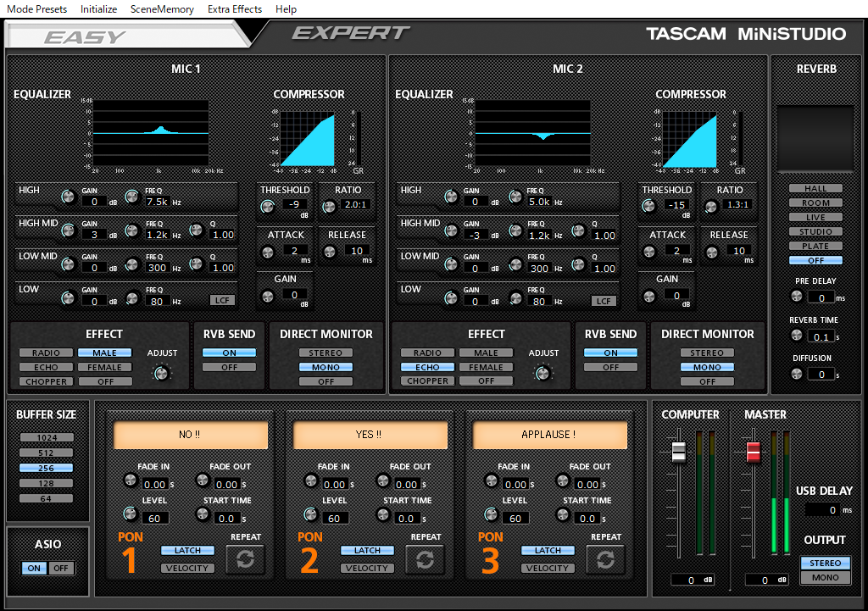868x611 pixels.
Task: Click MIC 2 Low Mid frequency knob
Action: point(515,264)
